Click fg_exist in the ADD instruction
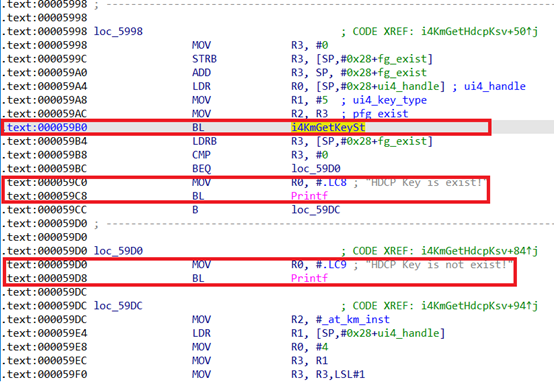The height and width of the screenshot is (382, 554). 402,72
